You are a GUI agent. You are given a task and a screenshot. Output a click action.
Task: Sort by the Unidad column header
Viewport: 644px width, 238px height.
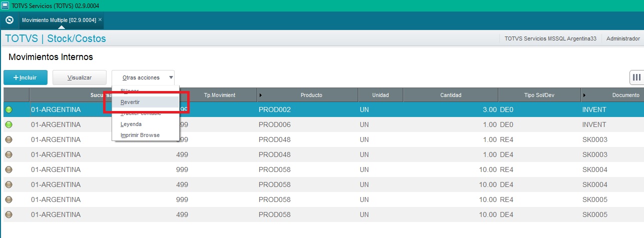[380, 95]
